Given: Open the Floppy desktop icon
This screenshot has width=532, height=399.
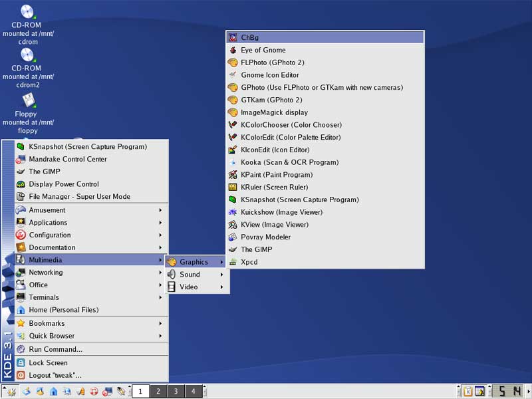Looking at the screenshot, I should click(x=28, y=101).
